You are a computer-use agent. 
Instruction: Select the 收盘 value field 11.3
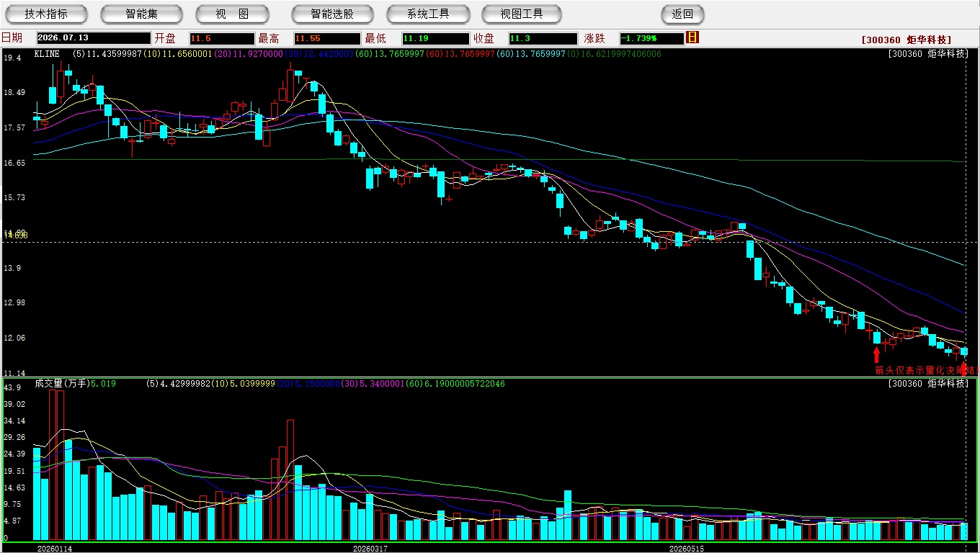coord(543,38)
